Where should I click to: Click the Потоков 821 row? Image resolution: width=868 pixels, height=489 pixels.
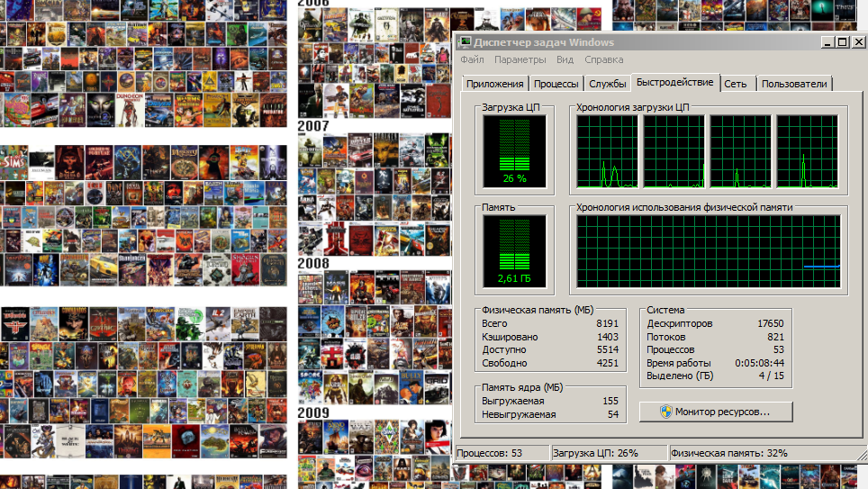pyautogui.click(x=715, y=337)
